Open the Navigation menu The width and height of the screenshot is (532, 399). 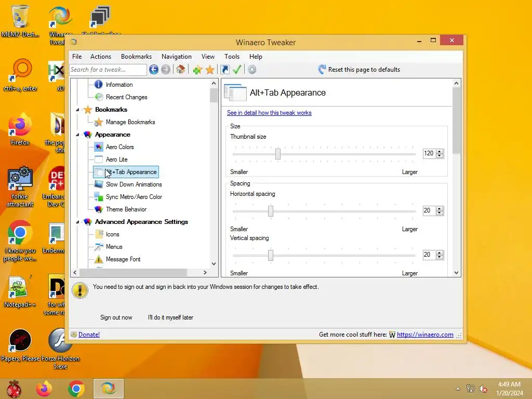coord(177,57)
